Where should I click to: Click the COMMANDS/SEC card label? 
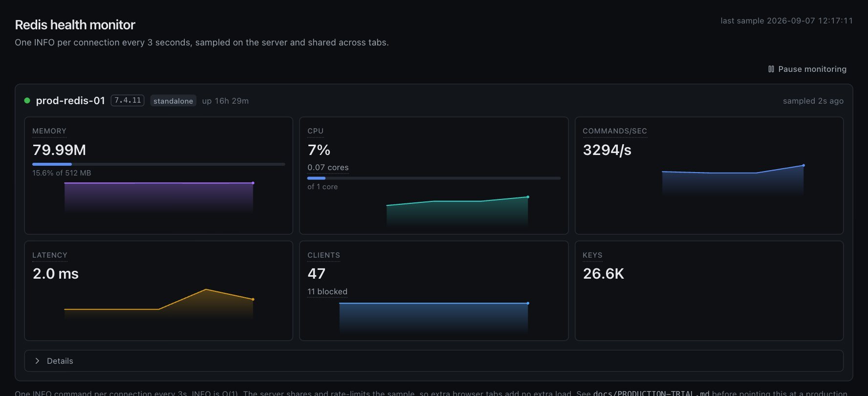coord(615,131)
